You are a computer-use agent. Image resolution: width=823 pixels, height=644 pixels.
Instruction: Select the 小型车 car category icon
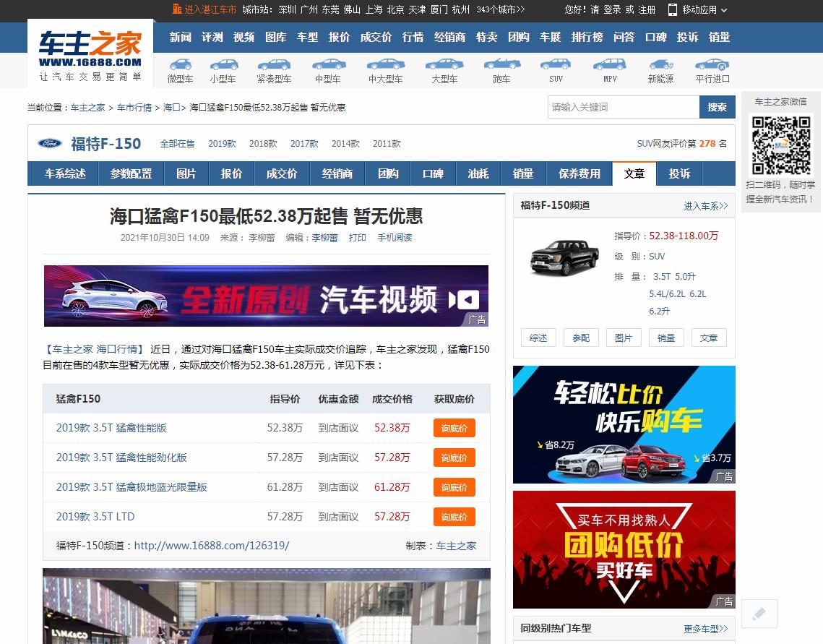click(223, 64)
